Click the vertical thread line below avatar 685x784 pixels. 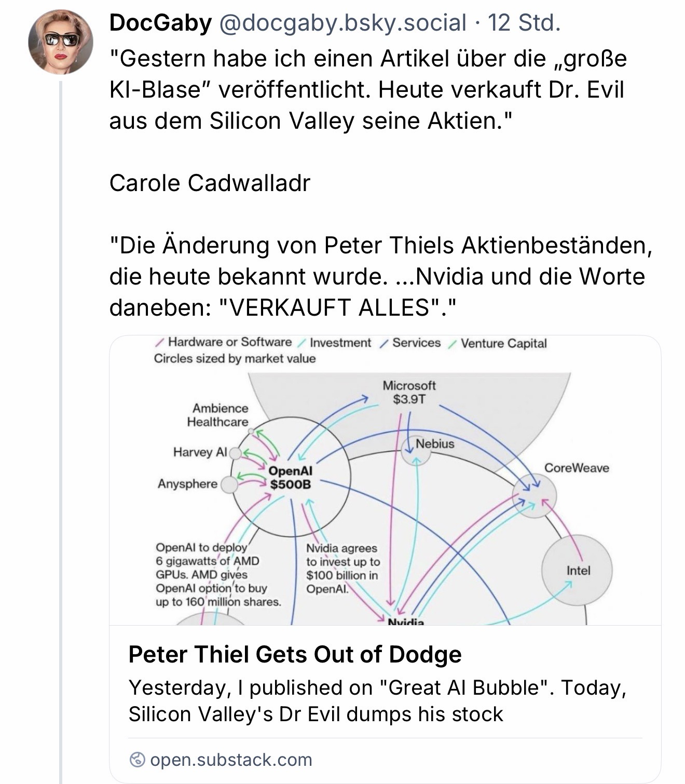[61, 415]
